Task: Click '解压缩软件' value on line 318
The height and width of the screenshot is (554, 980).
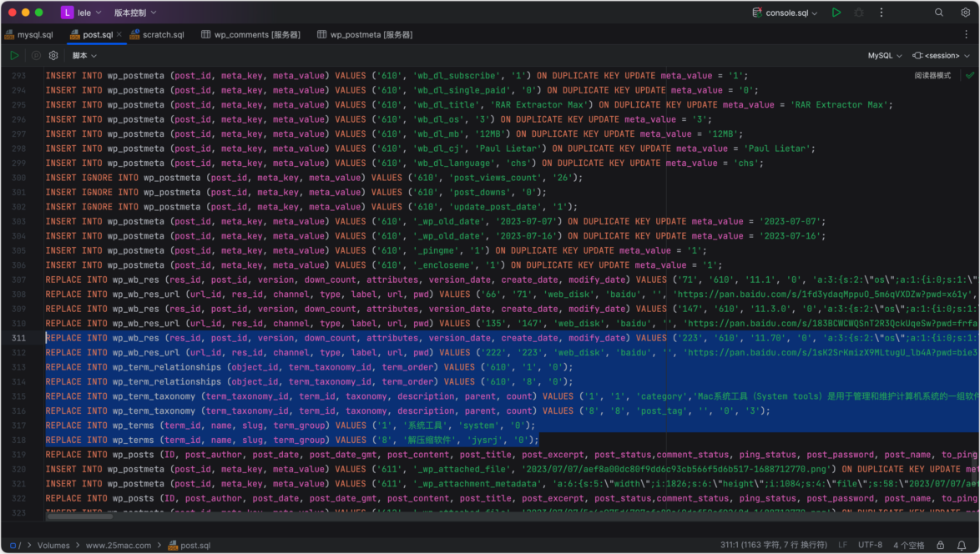Action: coord(429,440)
